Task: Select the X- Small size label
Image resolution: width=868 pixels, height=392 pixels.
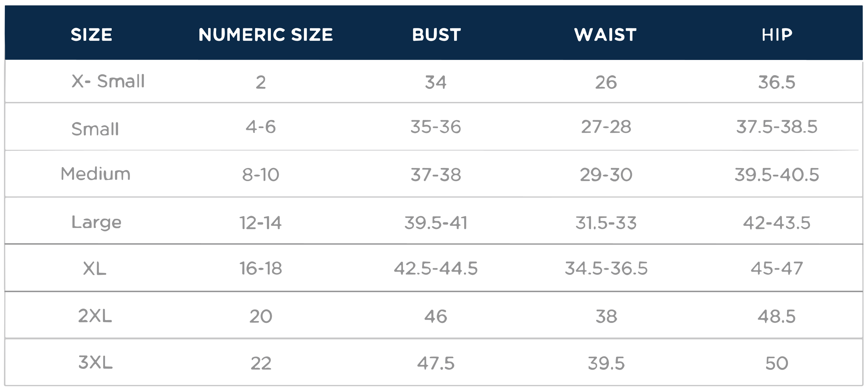Action: click(x=108, y=81)
